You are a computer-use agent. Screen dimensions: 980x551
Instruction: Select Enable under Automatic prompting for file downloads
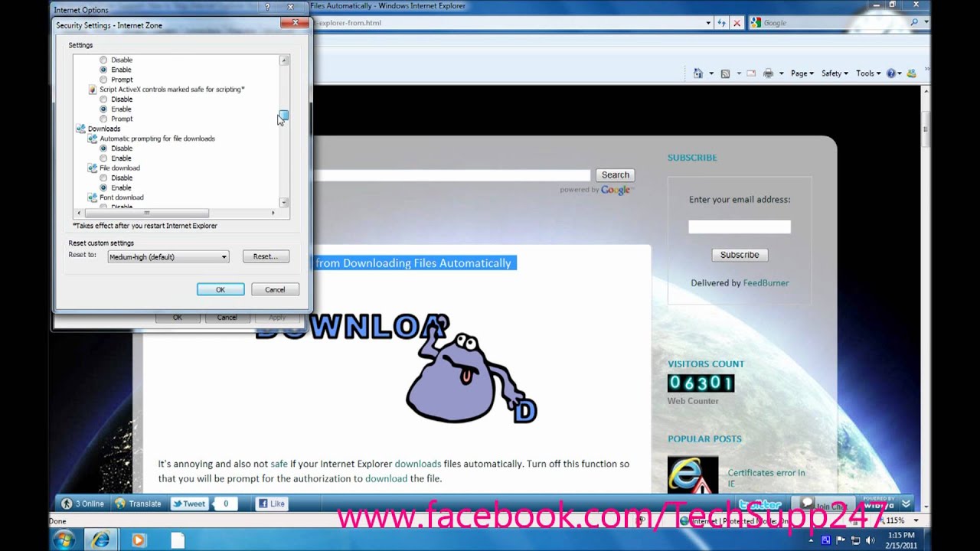click(103, 158)
